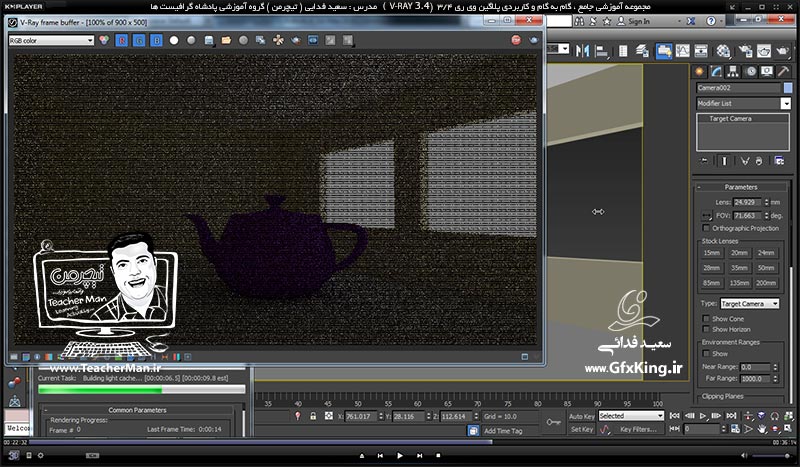This screenshot has width=800, height=467.
Task: Click the Lens value field
Action: (747, 202)
